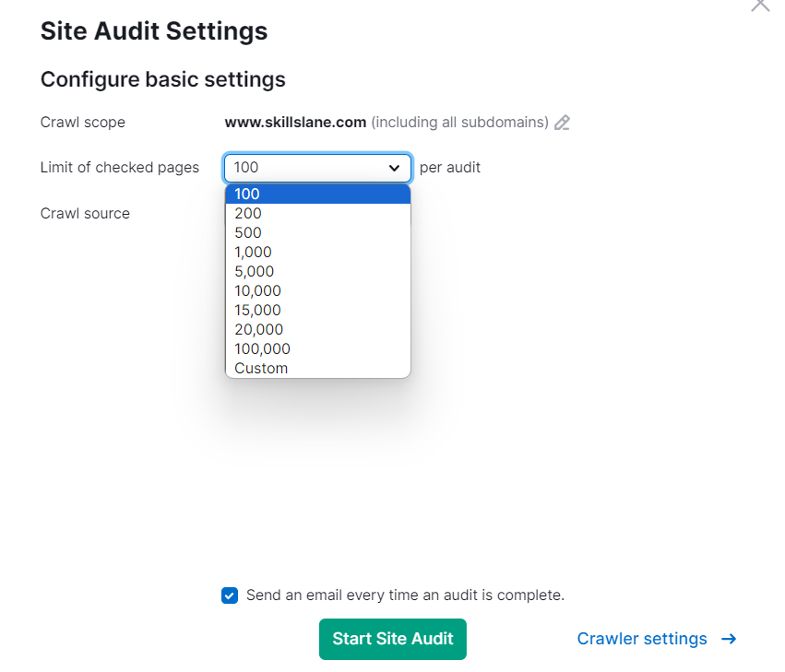This screenshot has height=672, width=785.
Task: Disable email notifications for completed audits
Action: (229, 595)
